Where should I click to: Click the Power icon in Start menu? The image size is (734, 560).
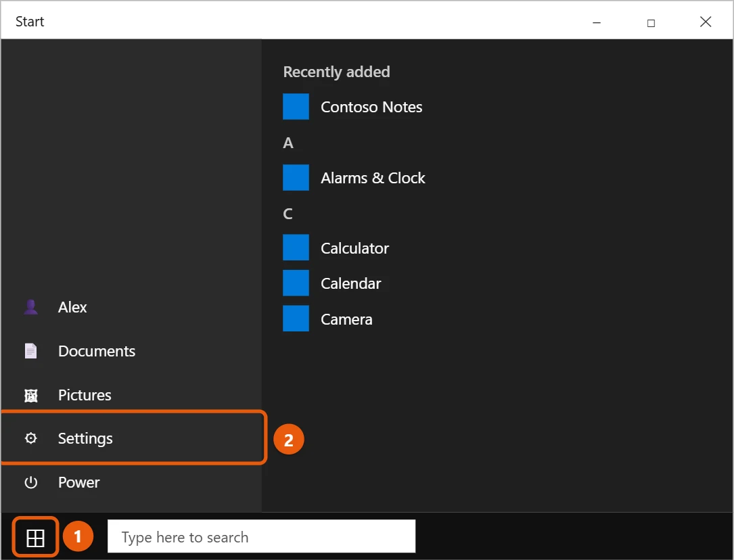point(31,482)
